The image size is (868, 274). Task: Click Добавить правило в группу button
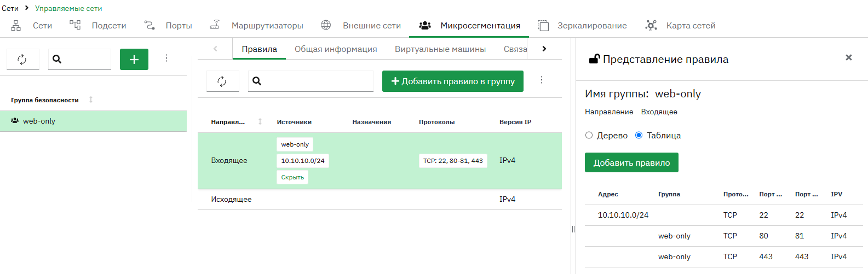pyautogui.click(x=453, y=81)
